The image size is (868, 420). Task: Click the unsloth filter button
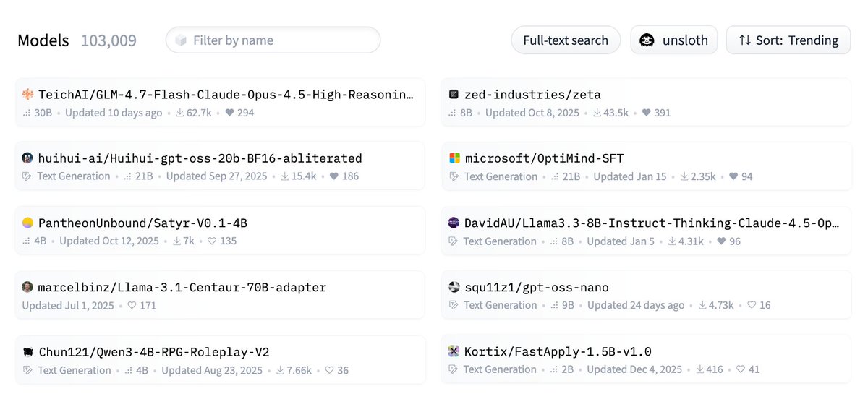pyautogui.click(x=674, y=40)
